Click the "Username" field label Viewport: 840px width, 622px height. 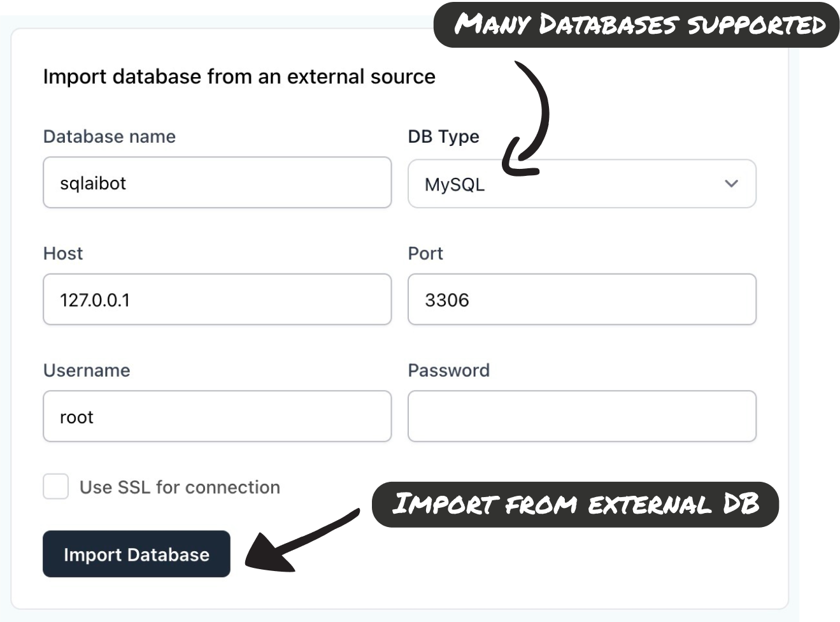(87, 370)
